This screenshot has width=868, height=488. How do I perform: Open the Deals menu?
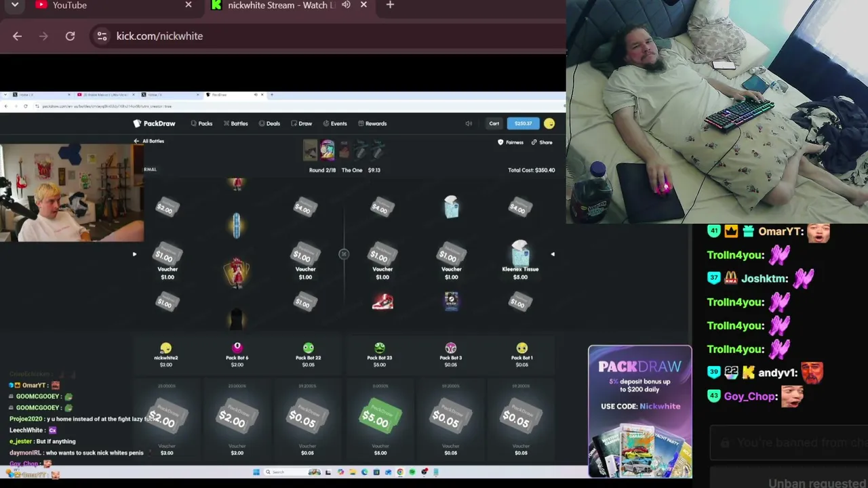point(269,123)
